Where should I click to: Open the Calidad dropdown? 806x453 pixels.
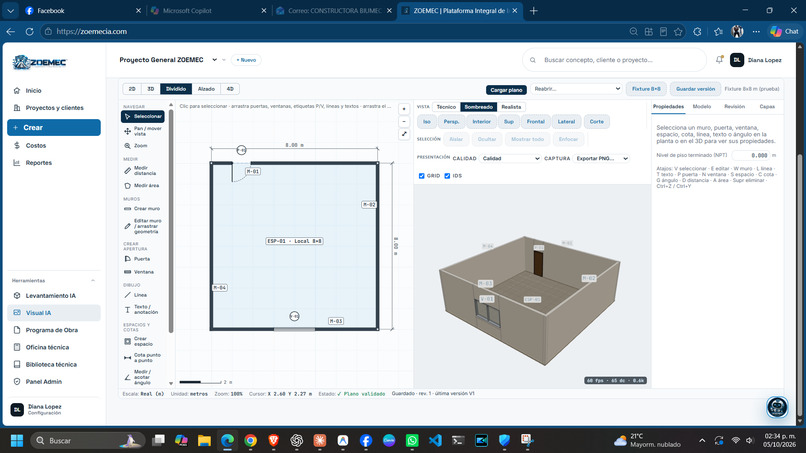[x=510, y=158]
